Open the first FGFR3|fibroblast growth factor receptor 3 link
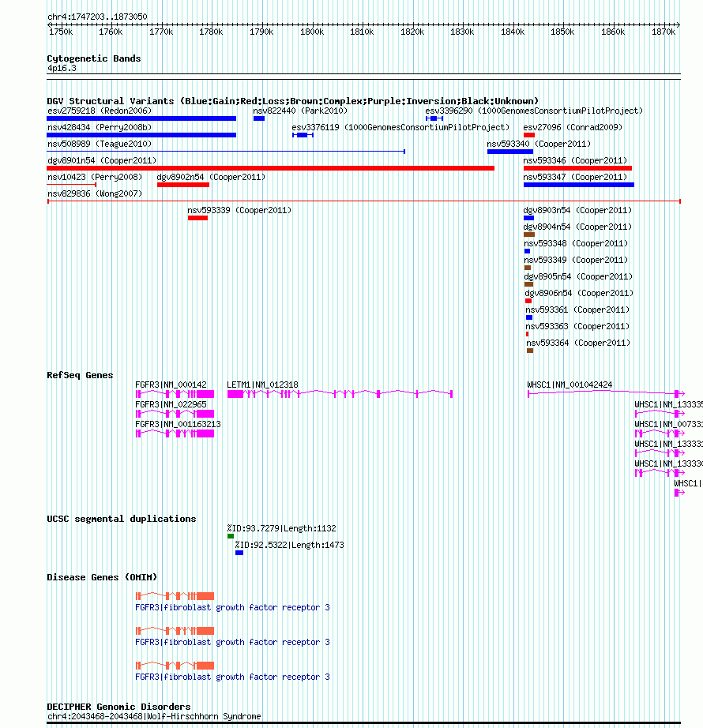Image resolution: width=703 pixels, height=728 pixels. tap(232, 608)
